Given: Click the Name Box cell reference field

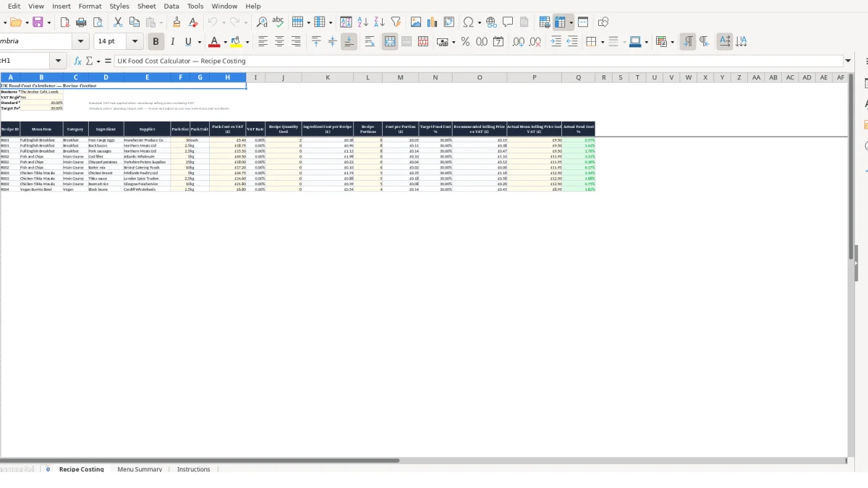Looking at the screenshot, I should [x=25, y=61].
